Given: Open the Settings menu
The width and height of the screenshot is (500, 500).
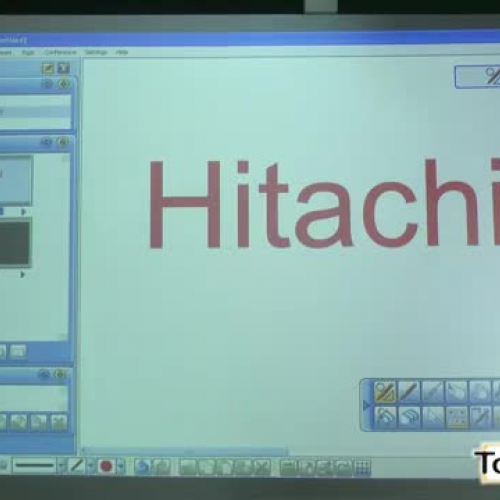Looking at the screenshot, I should tap(96, 52).
